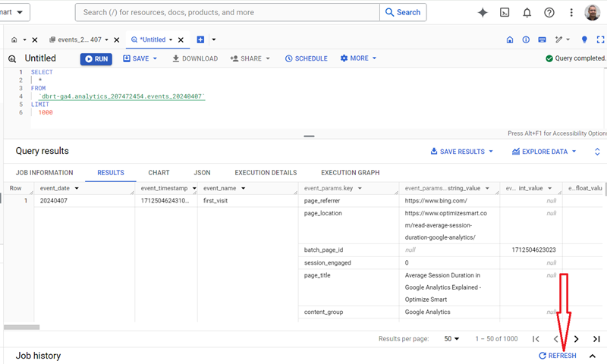Click SCHEDULE button
Viewport: 607px width, 364px height.
coord(307,58)
